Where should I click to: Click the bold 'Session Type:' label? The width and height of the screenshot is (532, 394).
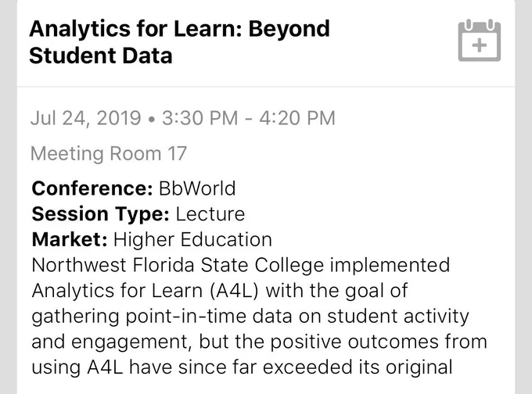100,214
